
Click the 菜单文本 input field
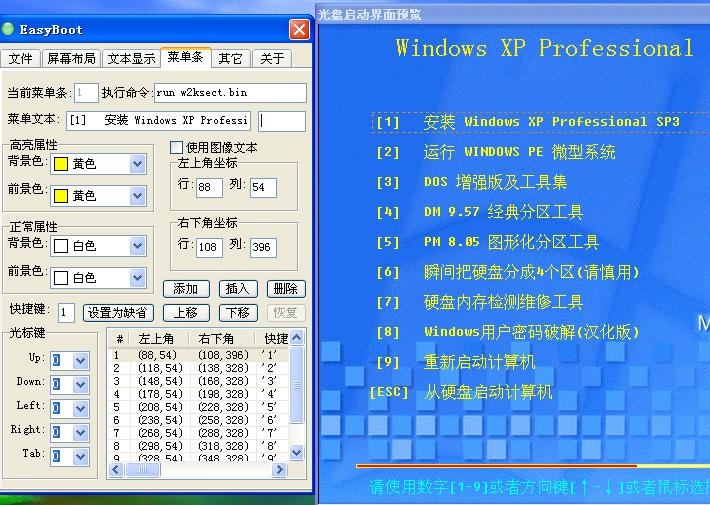[x=158, y=120]
